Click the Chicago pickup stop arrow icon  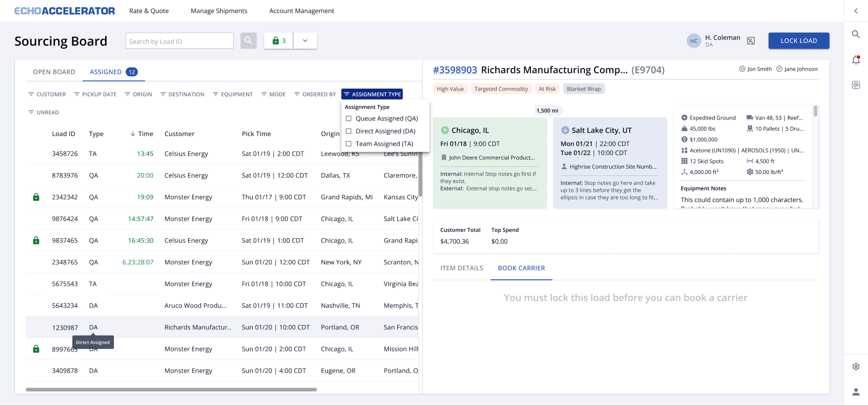click(445, 131)
